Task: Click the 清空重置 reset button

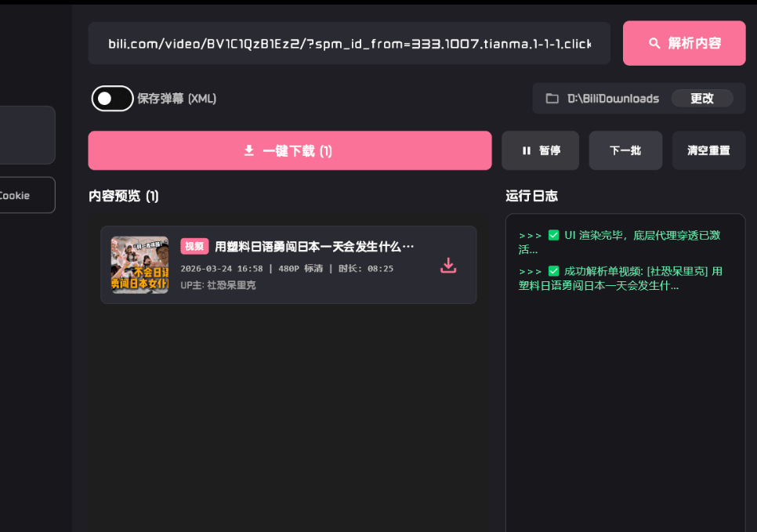Action: (708, 150)
